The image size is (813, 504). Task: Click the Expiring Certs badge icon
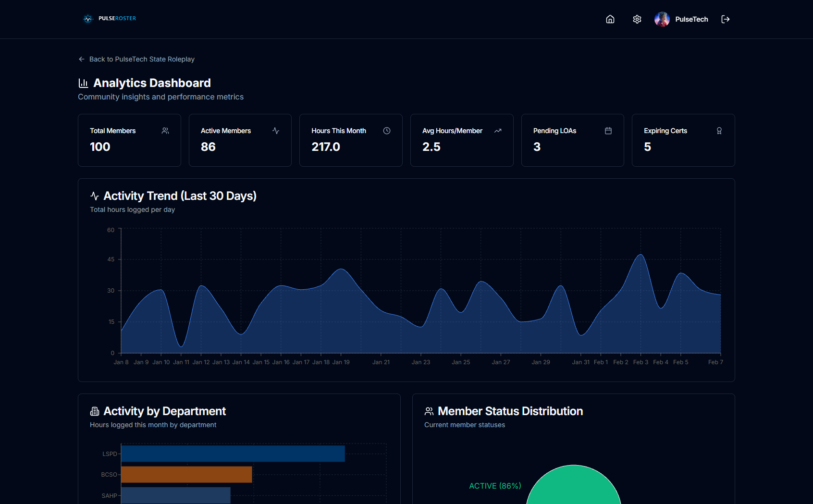click(x=719, y=131)
